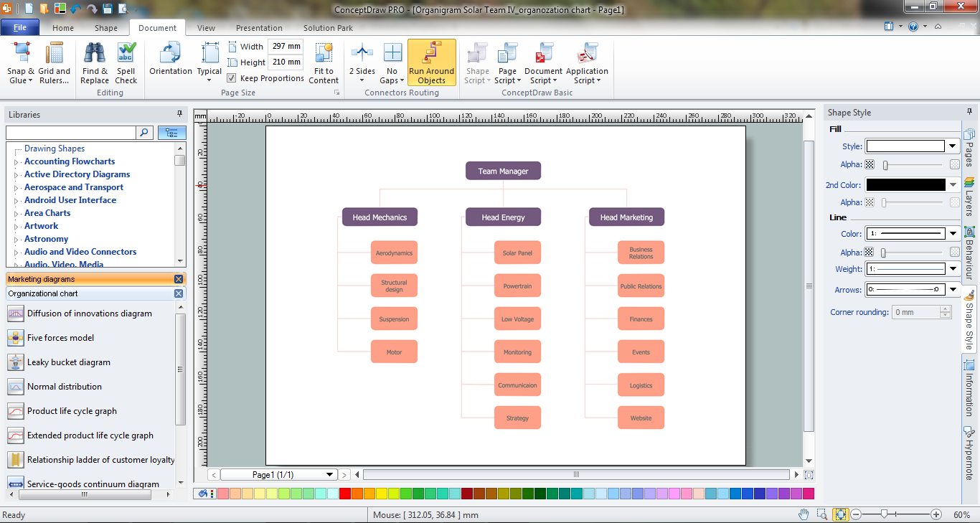This screenshot has height=523, width=980.
Task: Run the Spell Check tool
Action: (126, 54)
